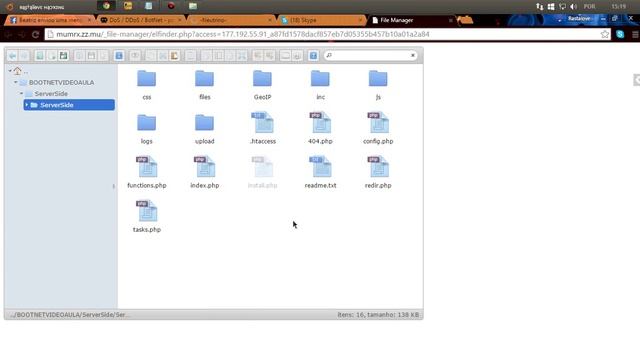Select the readme.txt file
This screenshot has width=640, height=360.
(320, 172)
